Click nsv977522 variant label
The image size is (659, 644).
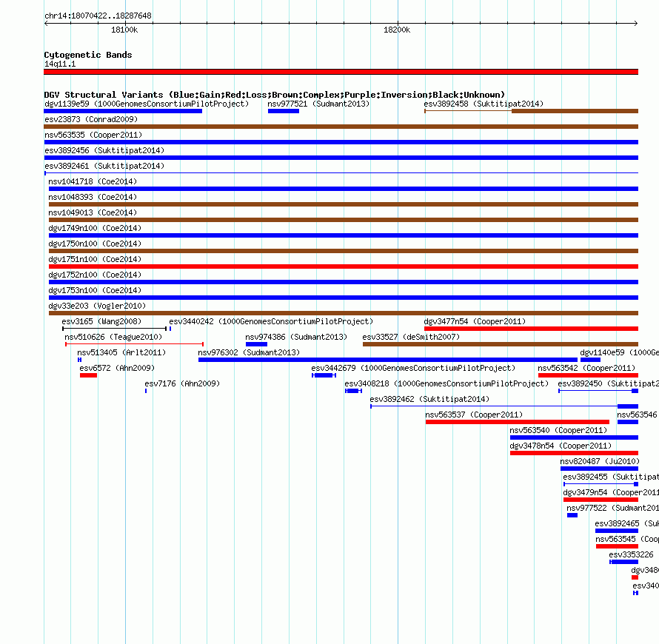pos(612,508)
